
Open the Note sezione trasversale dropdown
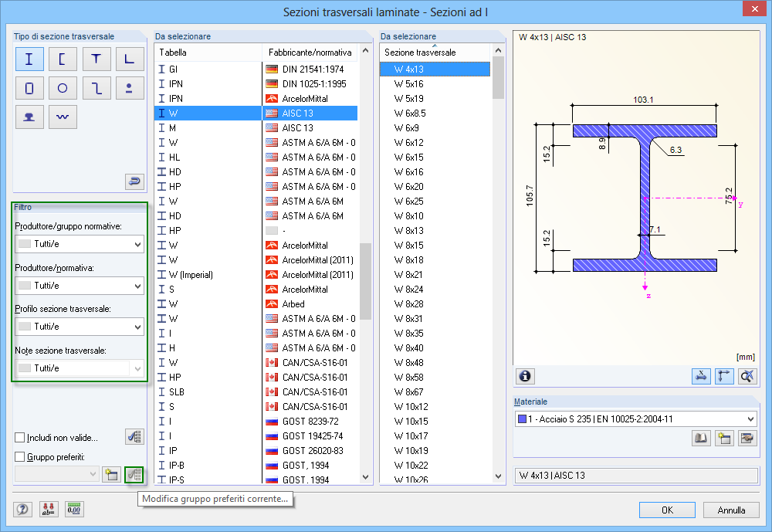80,368
